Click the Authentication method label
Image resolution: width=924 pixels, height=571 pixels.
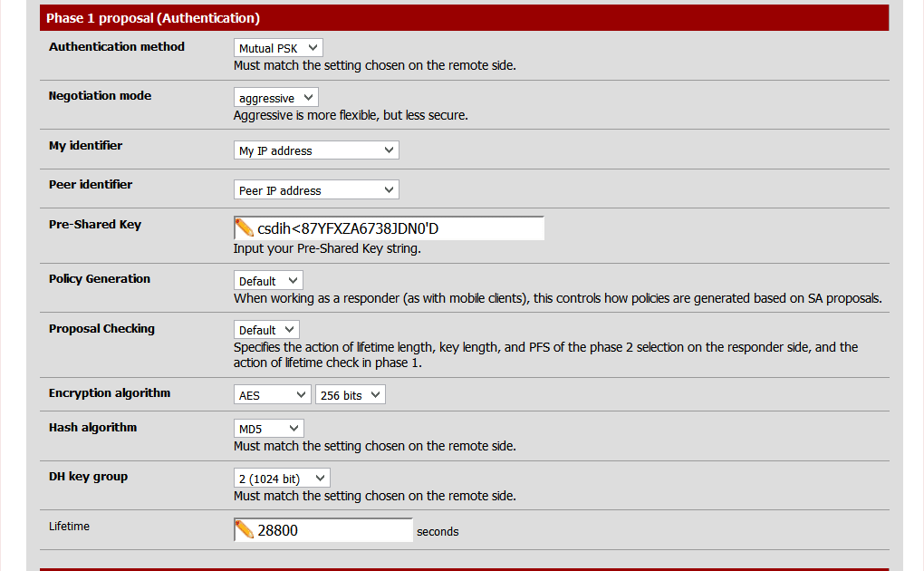[x=117, y=46]
